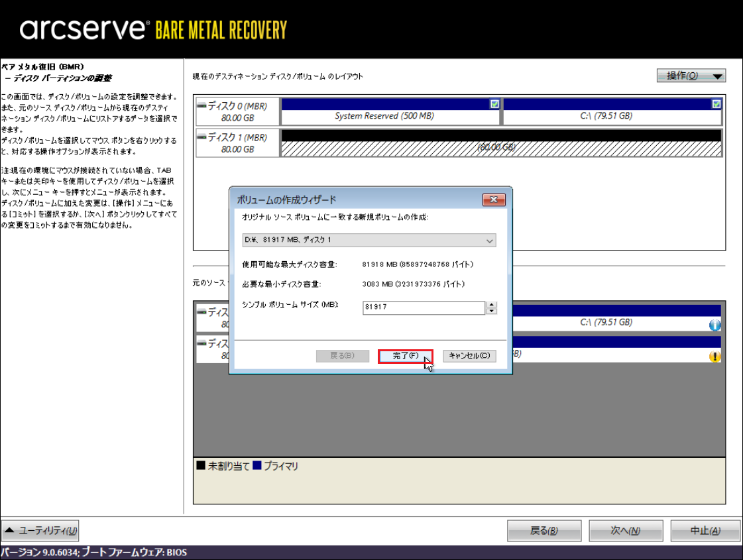Click the Disk 1 drive icon in destination layout
The width and height of the screenshot is (743, 560).
(x=201, y=138)
